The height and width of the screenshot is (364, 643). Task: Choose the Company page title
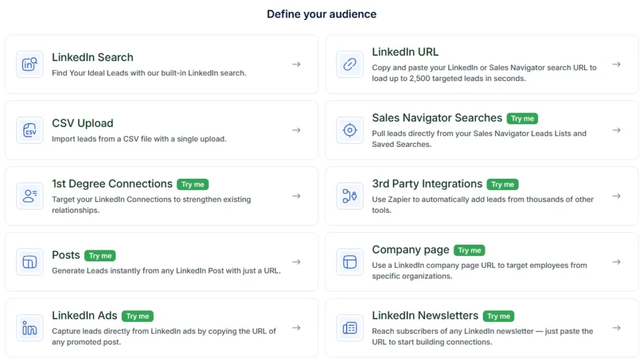tap(411, 250)
